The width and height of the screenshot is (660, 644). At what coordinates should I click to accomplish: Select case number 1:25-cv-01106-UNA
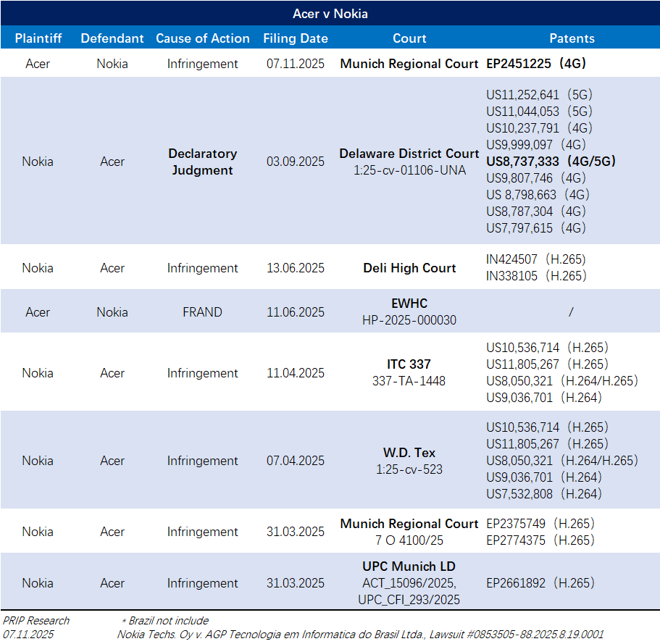click(x=409, y=170)
